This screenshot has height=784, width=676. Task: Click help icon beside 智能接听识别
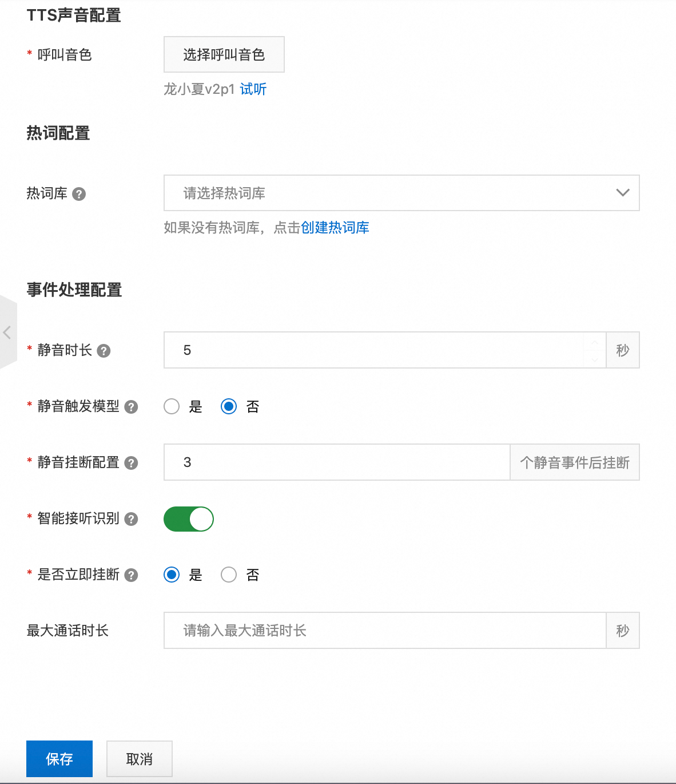point(131,519)
